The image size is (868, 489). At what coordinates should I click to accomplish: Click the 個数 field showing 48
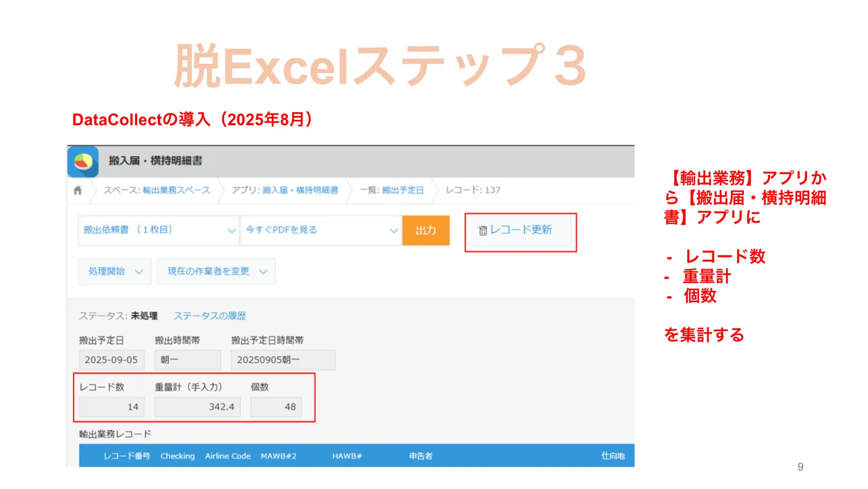pos(276,407)
